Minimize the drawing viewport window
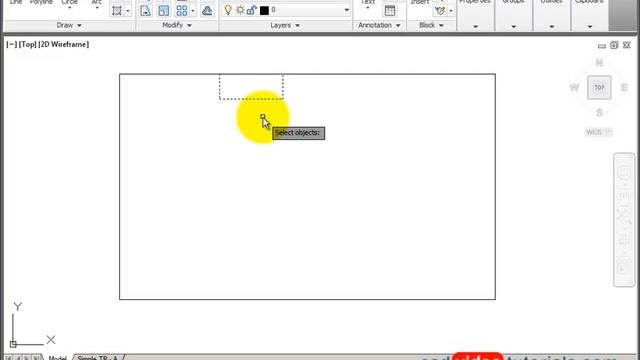 tap(602, 46)
